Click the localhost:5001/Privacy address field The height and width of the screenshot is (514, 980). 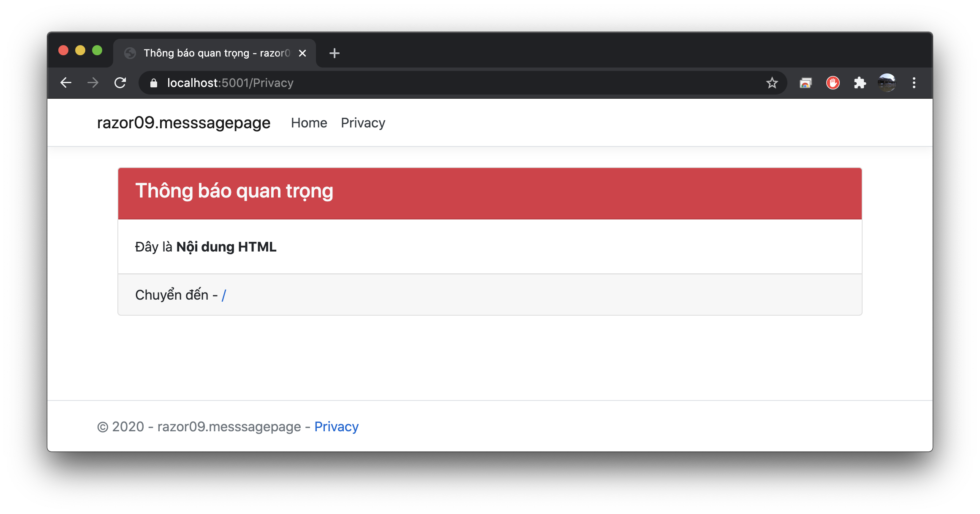tap(422, 83)
